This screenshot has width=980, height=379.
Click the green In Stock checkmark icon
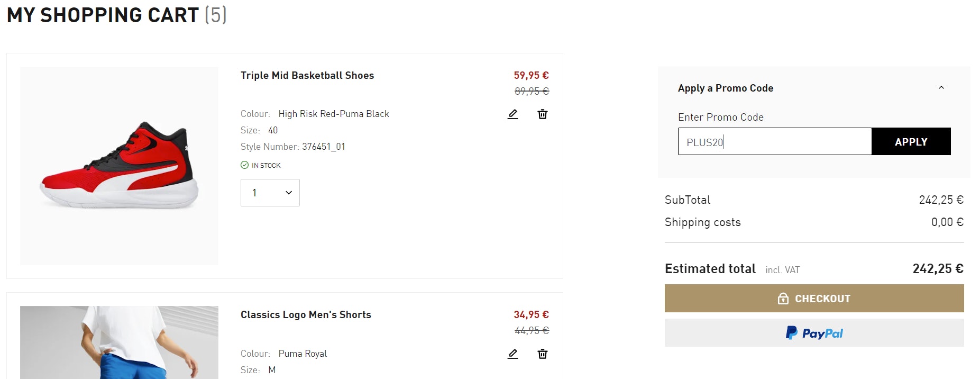244,165
